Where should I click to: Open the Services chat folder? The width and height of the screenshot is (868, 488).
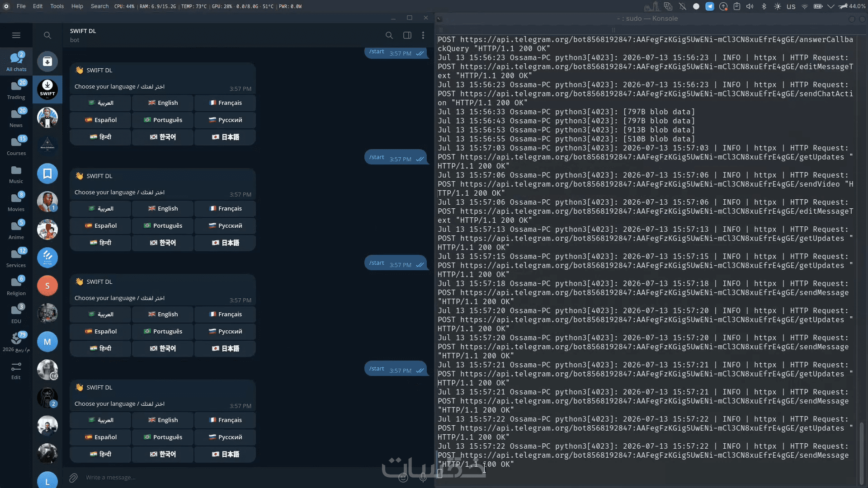tap(16, 257)
